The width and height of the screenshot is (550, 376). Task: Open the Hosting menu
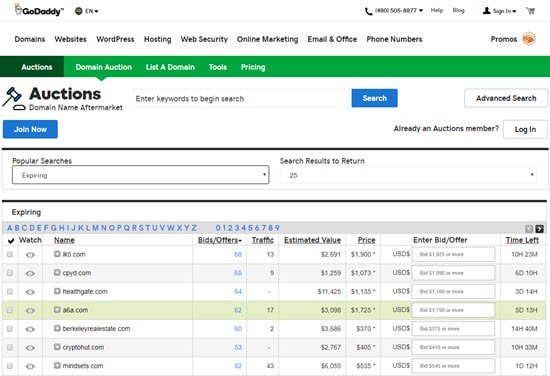(x=157, y=39)
